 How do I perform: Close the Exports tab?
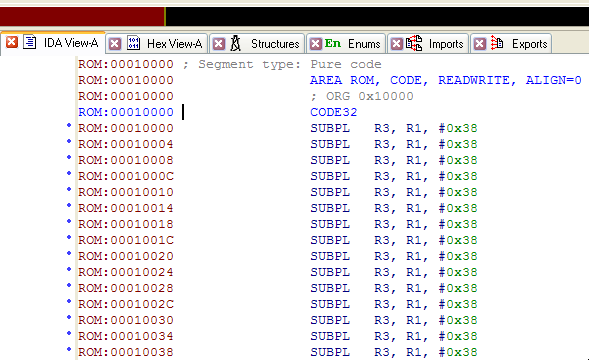pos(480,44)
